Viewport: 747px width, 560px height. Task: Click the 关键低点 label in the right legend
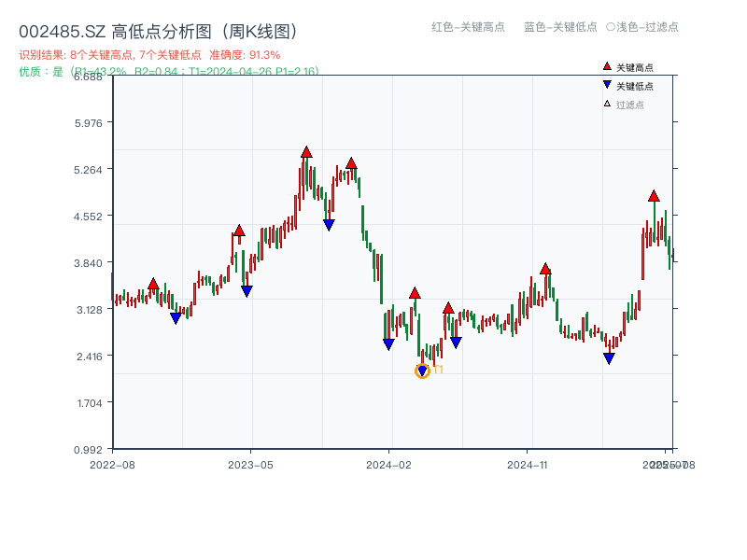[x=635, y=86]
